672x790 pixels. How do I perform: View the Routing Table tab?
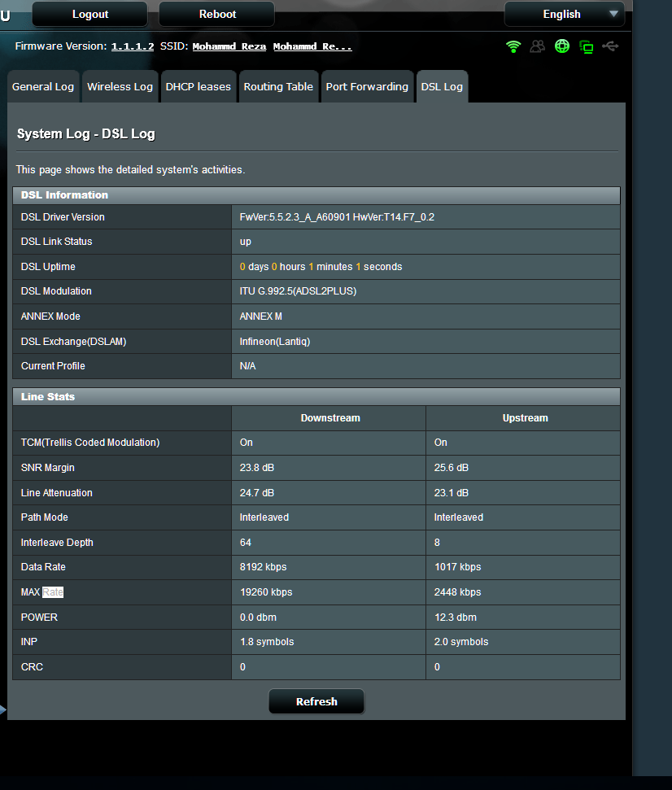pyautogui.click(x=278, y=87)
